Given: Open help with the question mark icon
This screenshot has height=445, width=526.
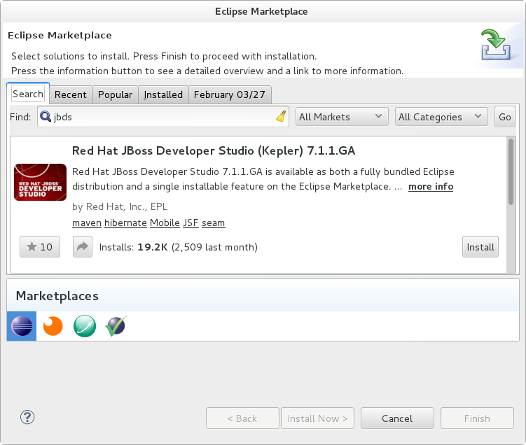Looking at the screenshot, I should 27,417.
